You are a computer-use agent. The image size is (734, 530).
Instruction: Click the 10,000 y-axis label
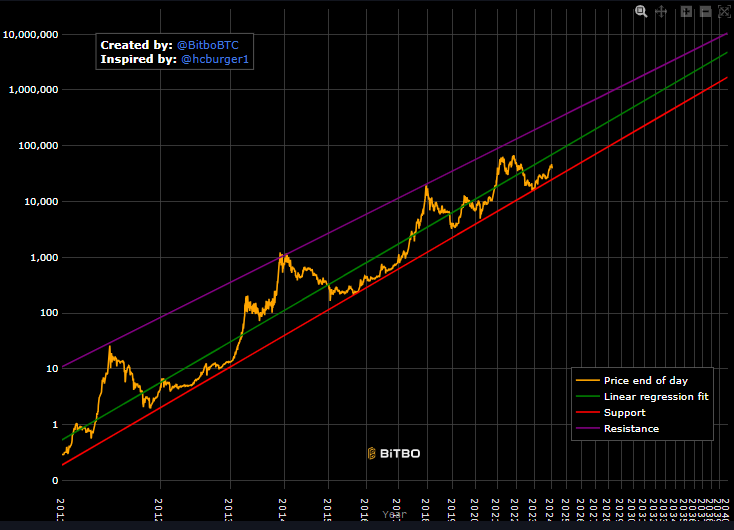point(41,202)
